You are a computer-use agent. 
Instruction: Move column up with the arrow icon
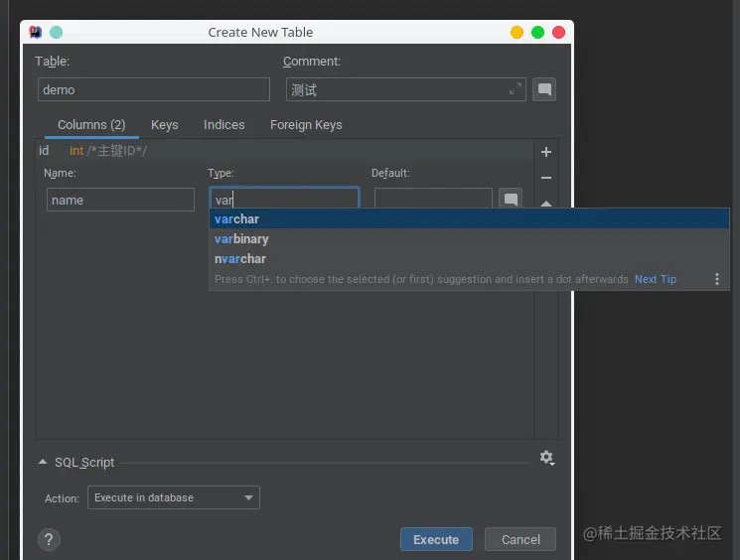tap(546, 204)
